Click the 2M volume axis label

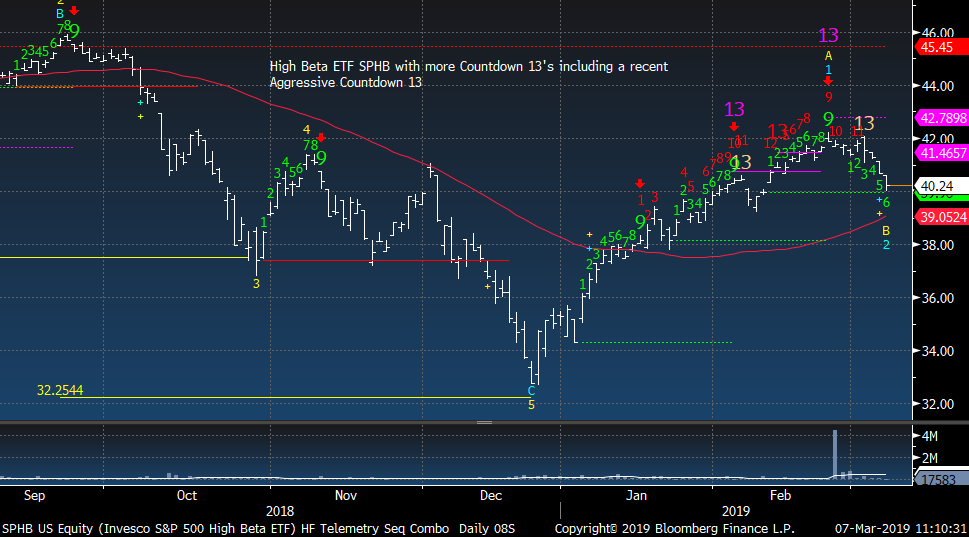pos(929,458)
